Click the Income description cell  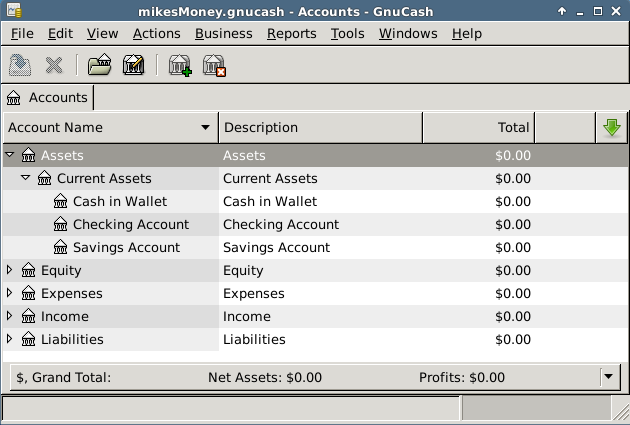click(247, 317)
